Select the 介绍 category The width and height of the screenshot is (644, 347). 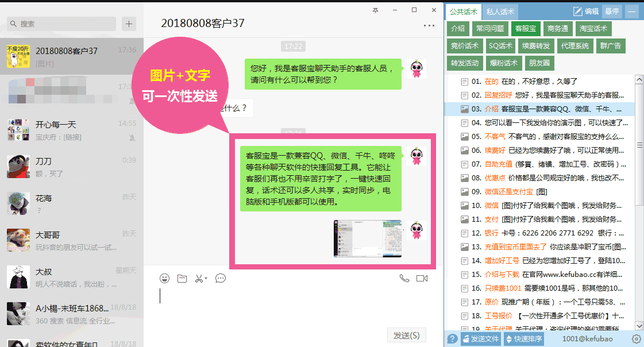(458, 28)
